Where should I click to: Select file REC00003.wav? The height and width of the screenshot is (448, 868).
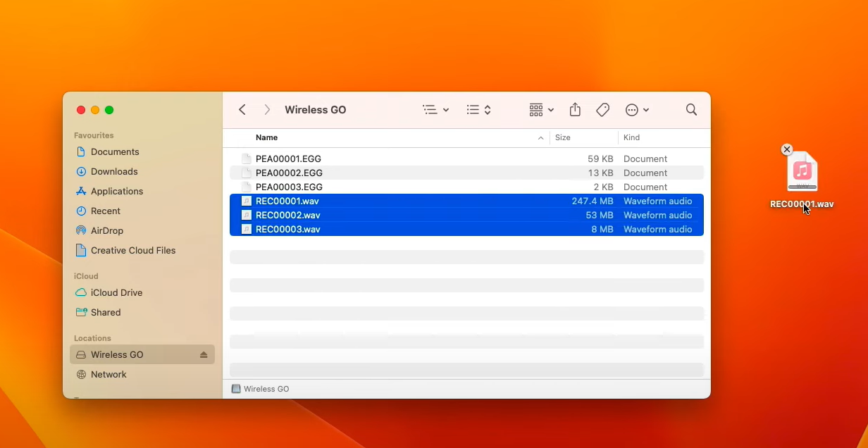point(466,229)
